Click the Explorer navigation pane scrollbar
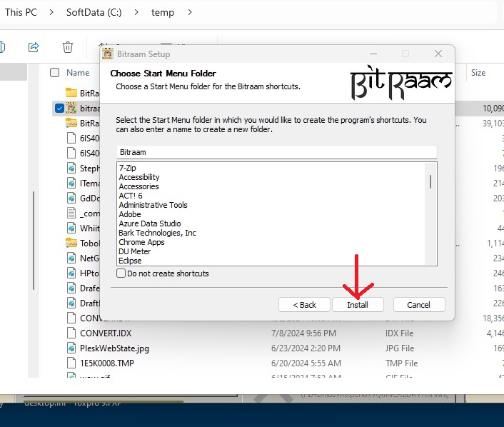The height and width of the screenshot is (427, 504). (x=34, y=240)
